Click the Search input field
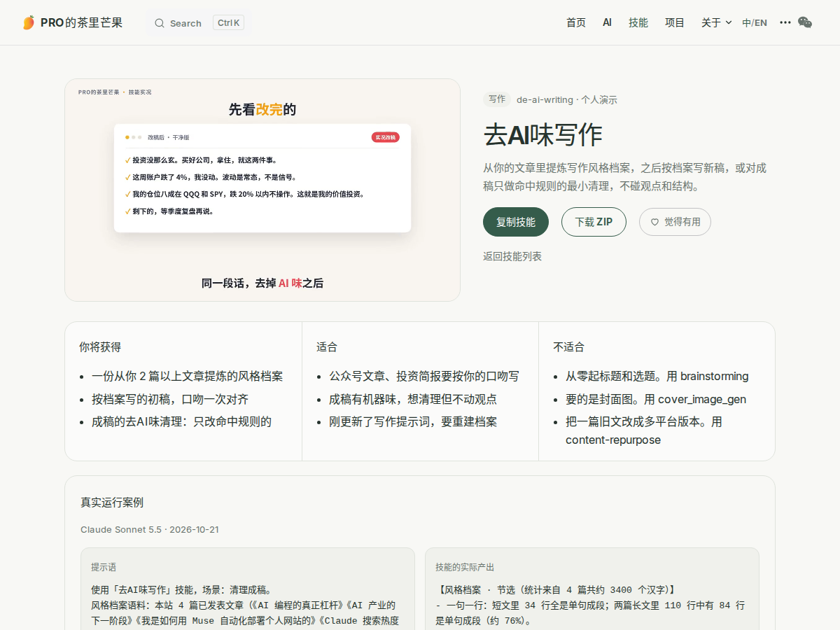 point(199,23)
